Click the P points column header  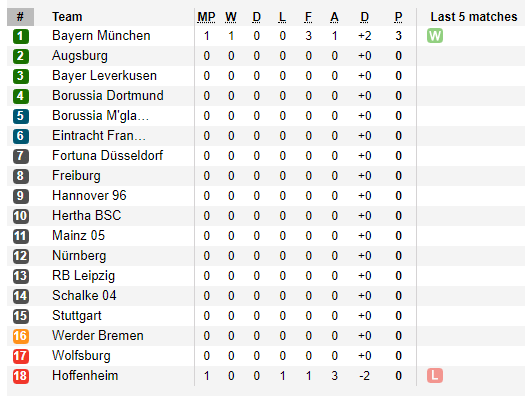point(398,17)
